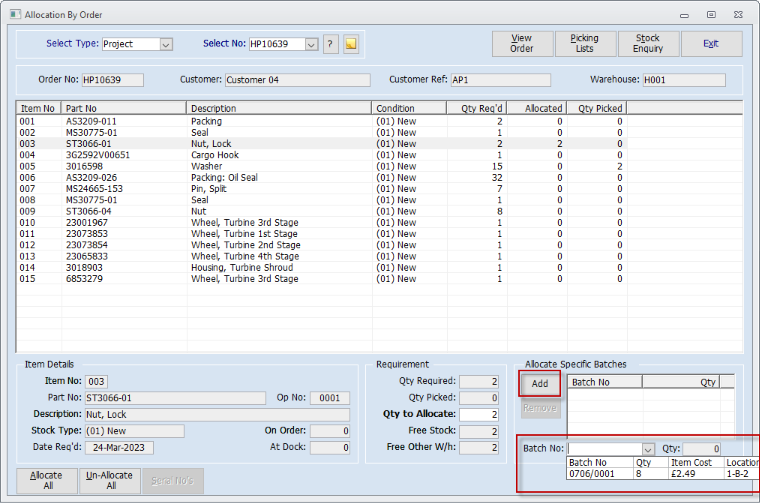Open the Select No dropdown arrow

click(x=311, y=44)
